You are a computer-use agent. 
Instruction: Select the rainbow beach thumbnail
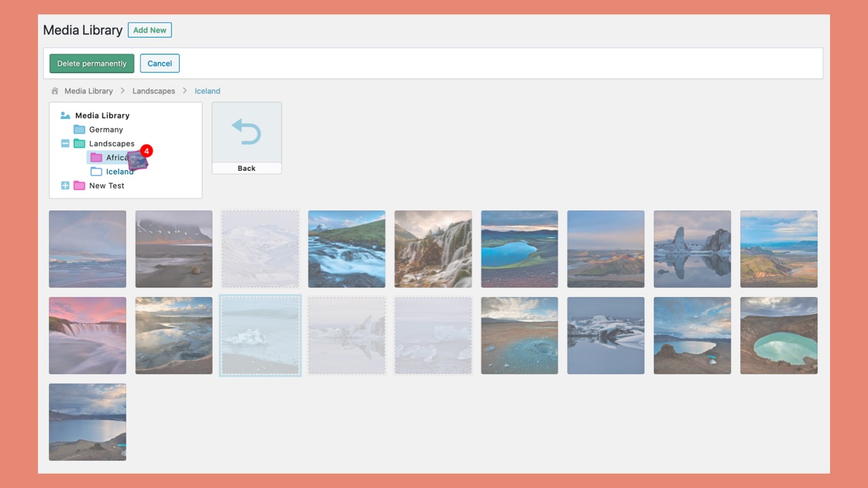click(87, 249)
